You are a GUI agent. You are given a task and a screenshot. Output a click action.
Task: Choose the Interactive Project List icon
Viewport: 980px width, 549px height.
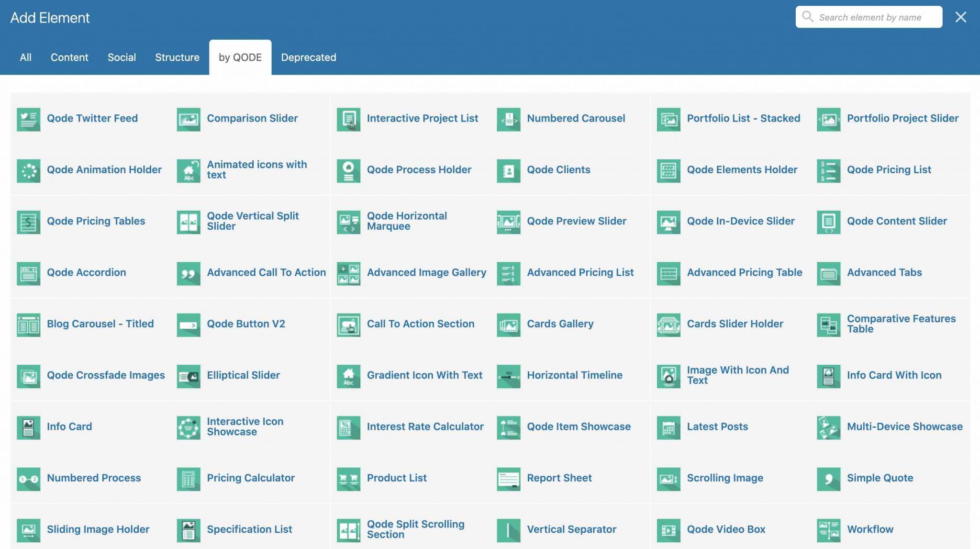click(348, 119)
